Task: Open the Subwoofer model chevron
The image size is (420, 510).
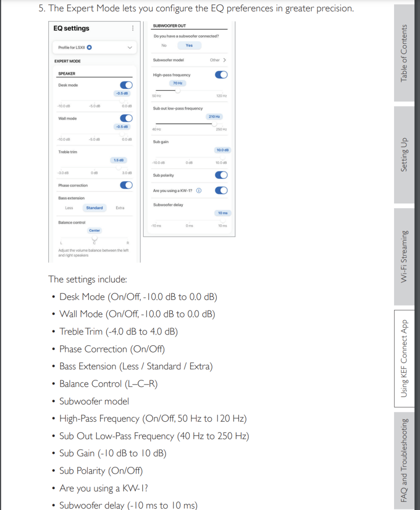Action: tap(224, 60)
